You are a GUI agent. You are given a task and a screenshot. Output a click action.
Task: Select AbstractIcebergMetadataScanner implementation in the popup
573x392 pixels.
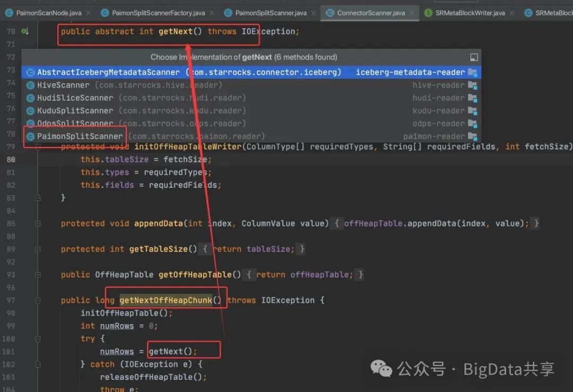pyautogui.click(x=251, y=72)
